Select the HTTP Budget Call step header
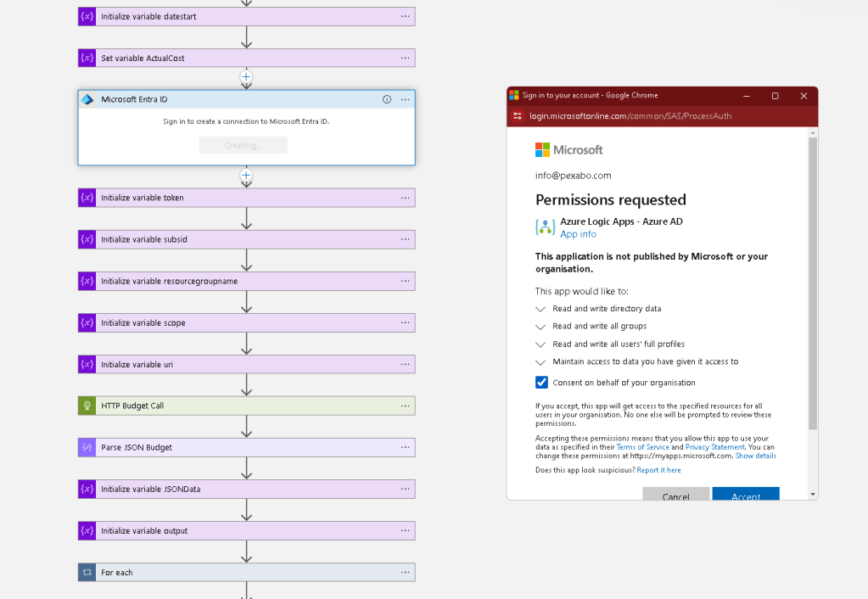 pos(246,406)
